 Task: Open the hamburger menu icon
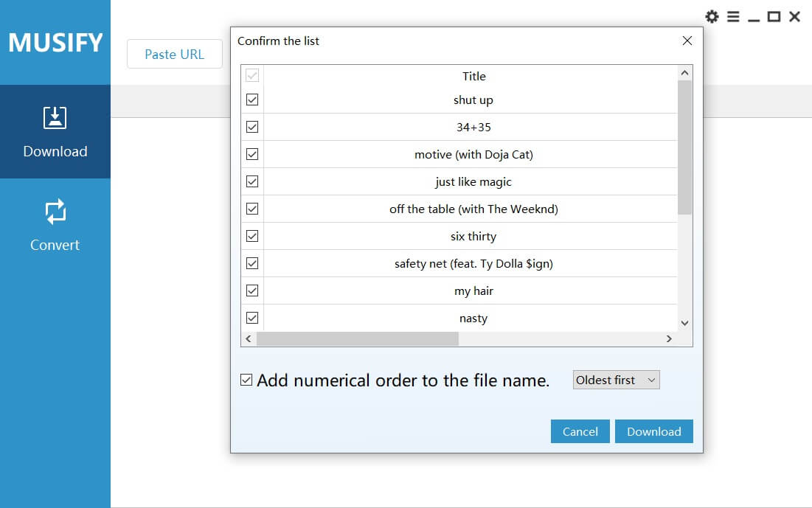coord(733,16)
